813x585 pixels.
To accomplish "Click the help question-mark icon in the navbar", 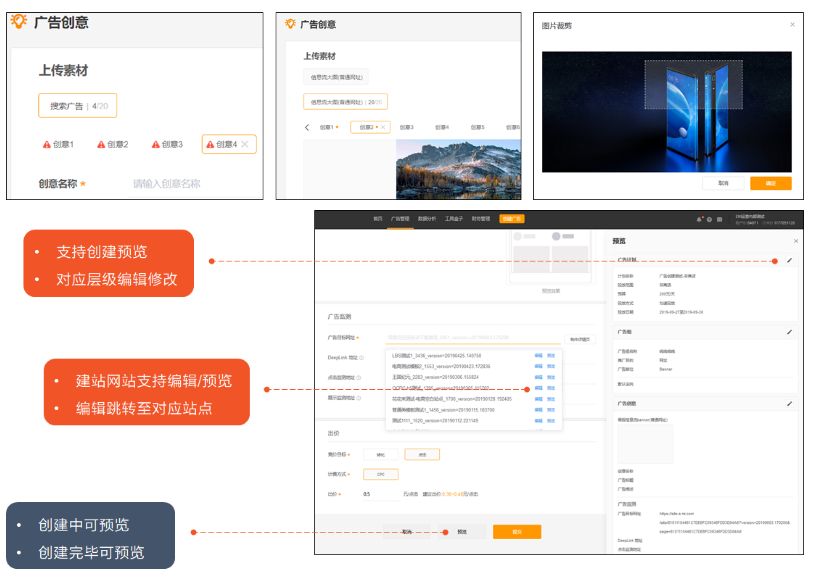I will tap(709, 219).
